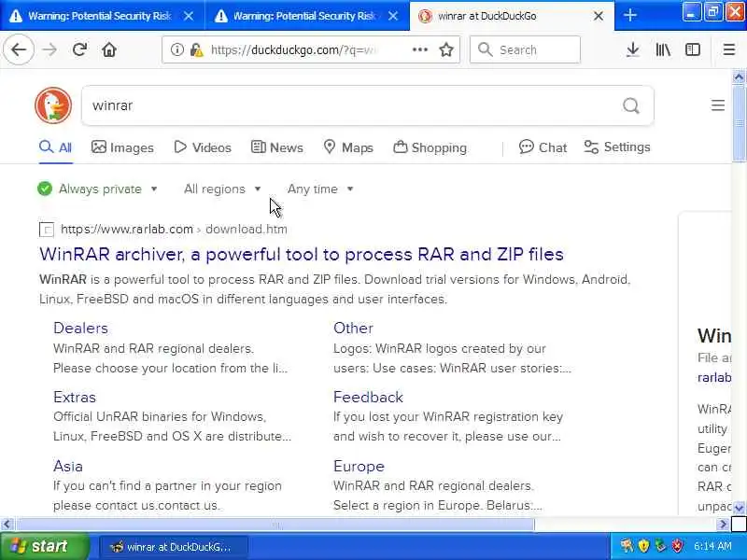Switch to Shopping results
The image size is (747, 560).
(430, 147)
